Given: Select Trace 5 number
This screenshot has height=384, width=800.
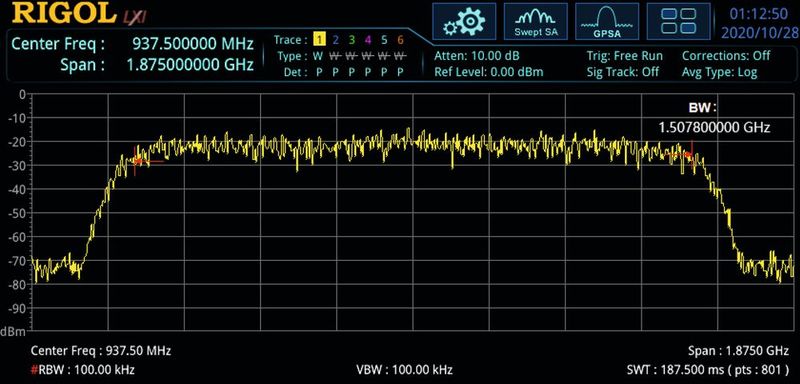Looking at the screenshot, I should (384, 40).
